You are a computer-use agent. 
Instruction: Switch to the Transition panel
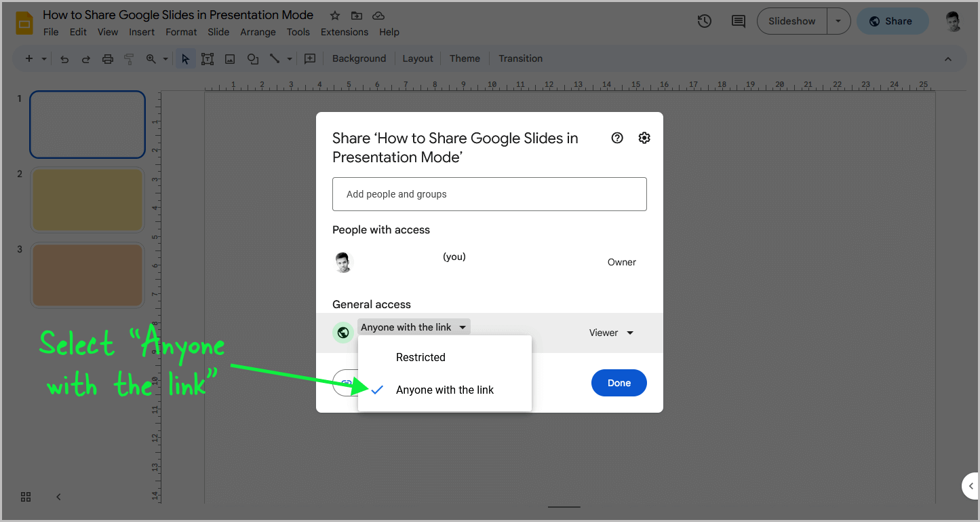pos(520,58)
